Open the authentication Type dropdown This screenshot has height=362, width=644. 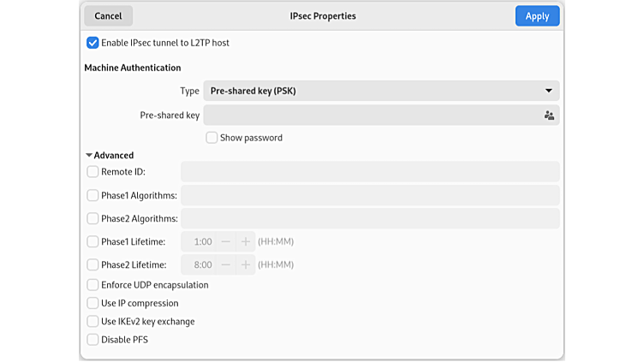coord(380,91)
